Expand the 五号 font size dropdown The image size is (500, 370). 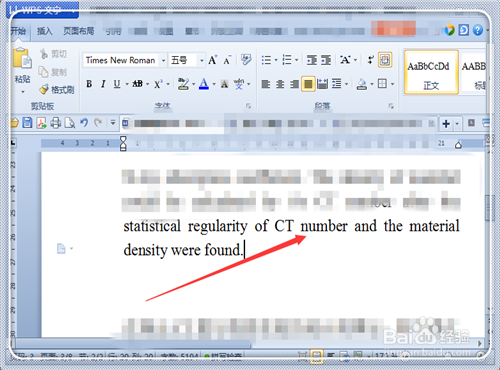[x=202, y=61]
